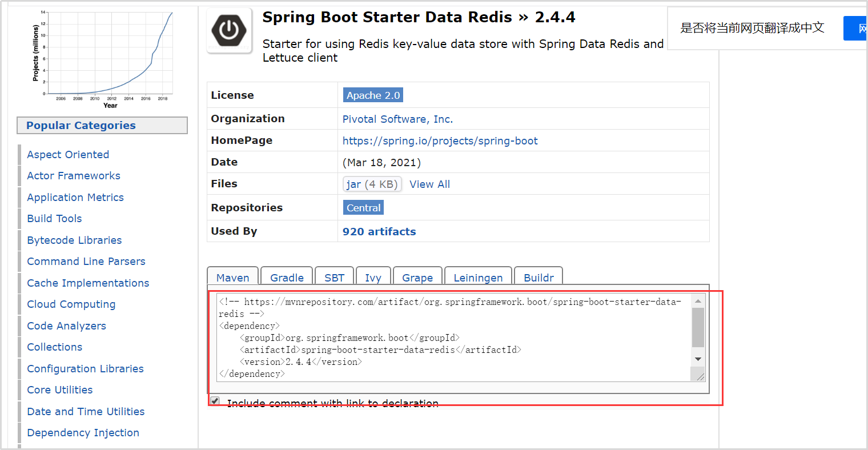This screenshot has width=868, height=450.
Task: Open the Dependency Injection category
Action: pyautogui.click(x=83, y=432)
